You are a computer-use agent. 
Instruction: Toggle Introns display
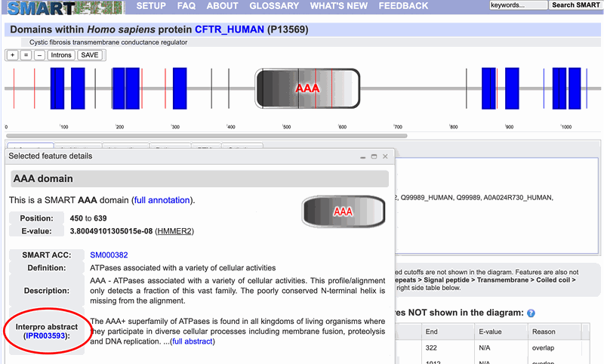pyautogui.click(x=61, y=55)
